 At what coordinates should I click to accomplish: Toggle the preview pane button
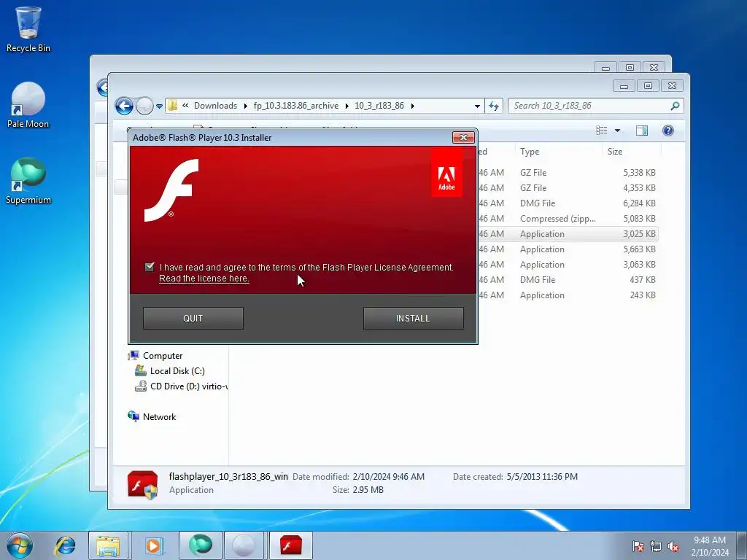[x=642, y=131]
